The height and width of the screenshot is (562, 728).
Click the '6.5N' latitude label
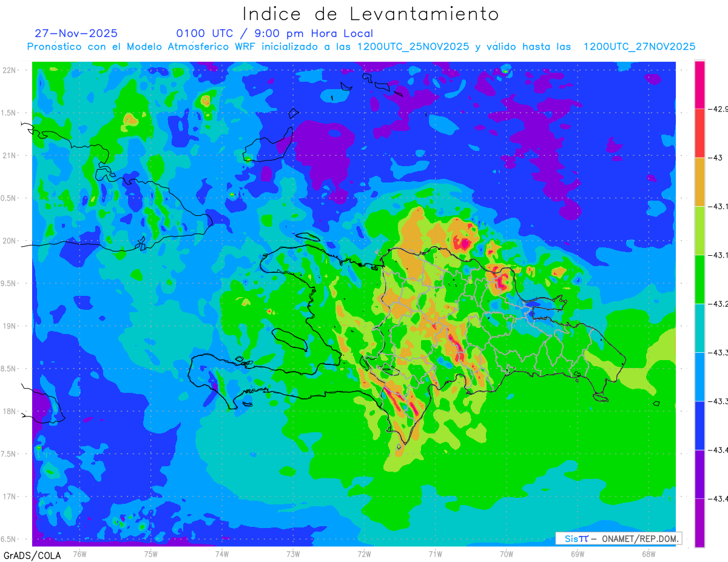coord(8,539)
